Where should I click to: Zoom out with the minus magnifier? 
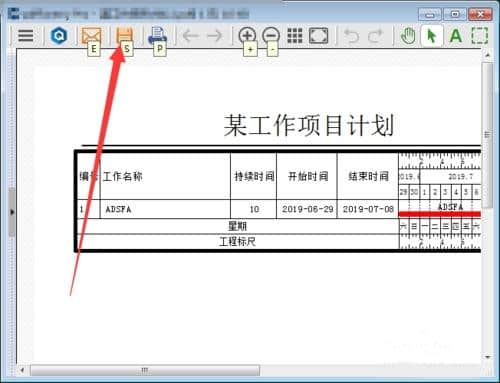click(x=271, y=35)
